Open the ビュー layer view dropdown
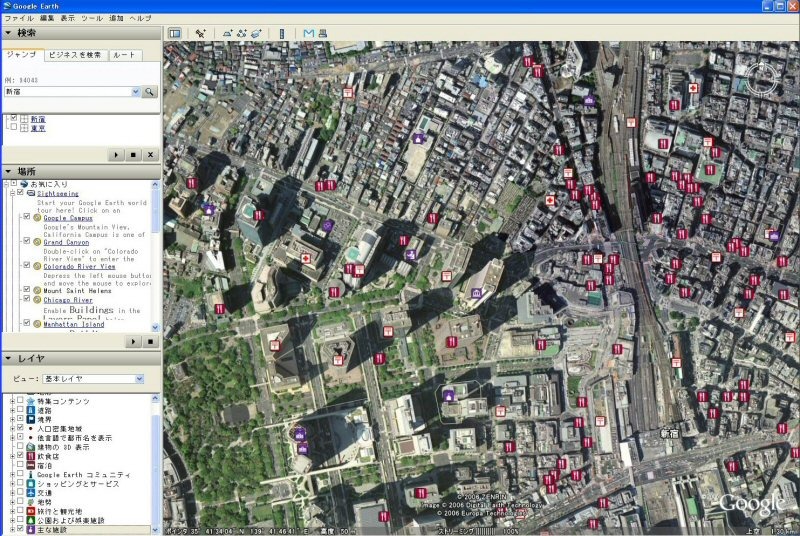This screenshot has height=536, width=800. [139, 379]
